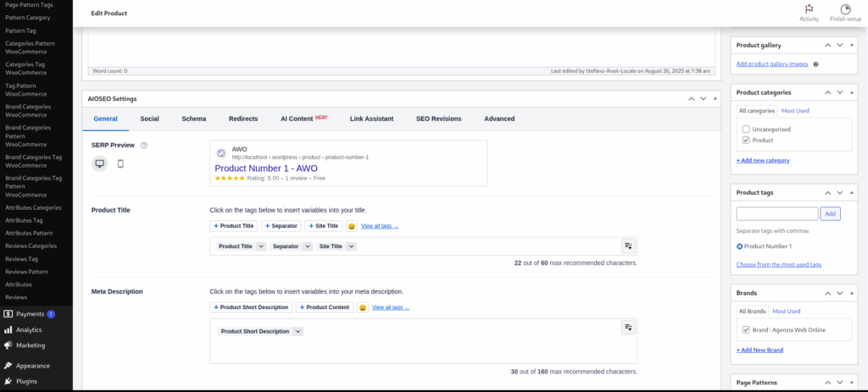Insert the + Product Title tag button

[234, 226]
